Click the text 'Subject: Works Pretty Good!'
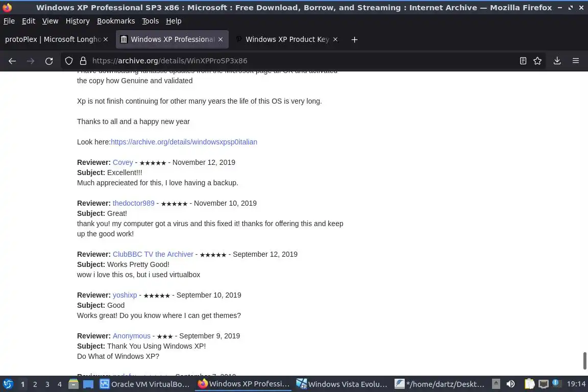The height and width of the screenshot is (392, 588). tap(123, 264)
